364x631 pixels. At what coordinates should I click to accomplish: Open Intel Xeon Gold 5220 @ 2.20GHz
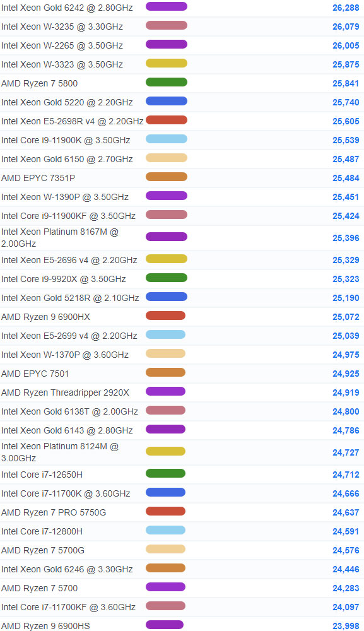point(67,102)
